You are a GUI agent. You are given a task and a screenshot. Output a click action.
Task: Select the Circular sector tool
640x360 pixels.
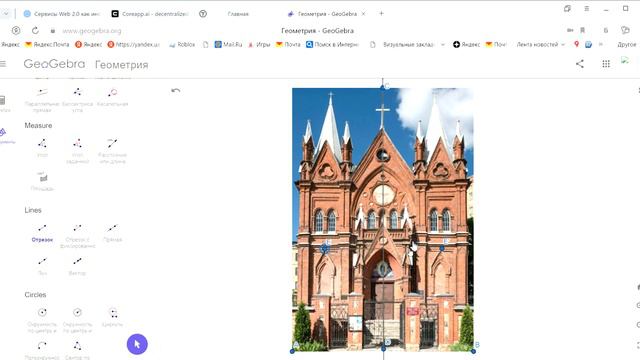(x=77, y=350)
